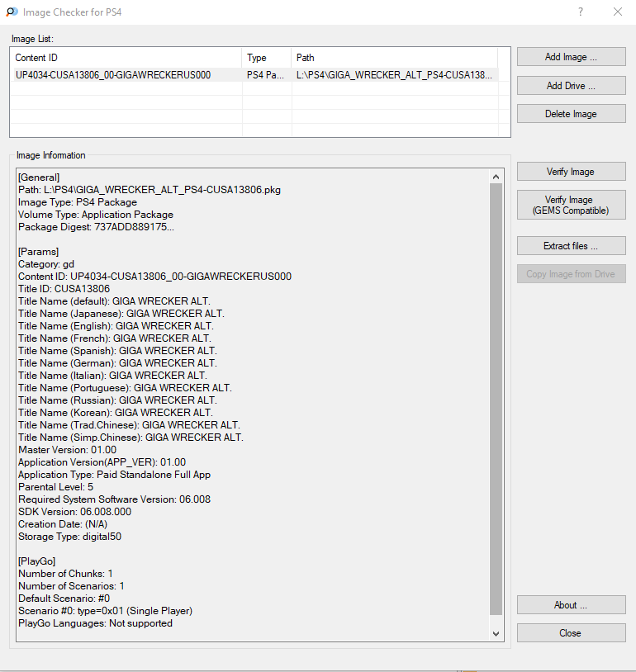Close the window with the X icon
The height and width of the screenshot is (672, 636).
coord(618,12)
